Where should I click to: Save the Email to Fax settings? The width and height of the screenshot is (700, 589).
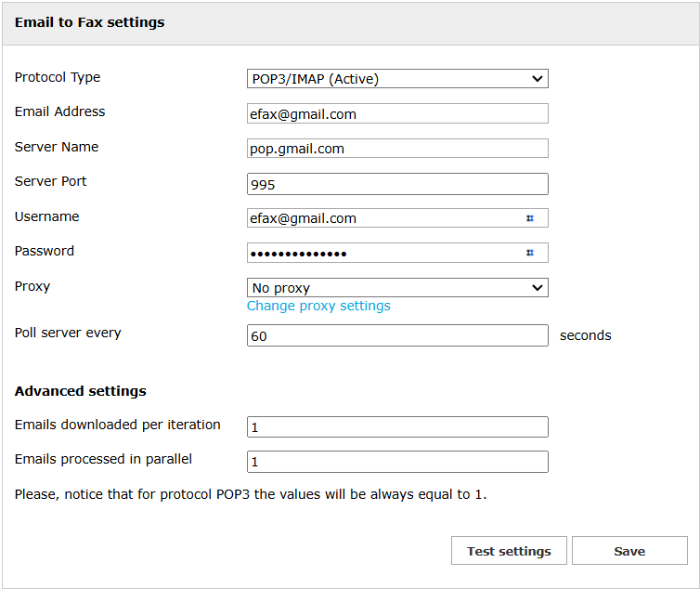tap(629, 551)
